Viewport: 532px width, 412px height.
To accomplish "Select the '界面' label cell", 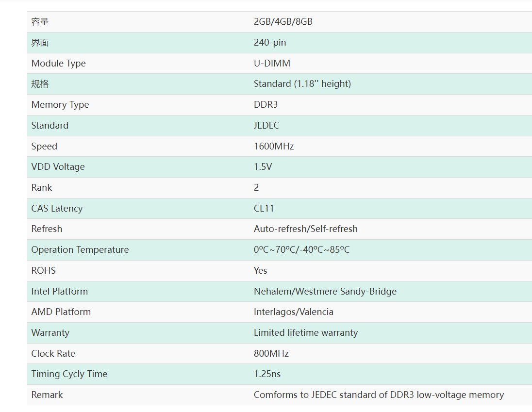I will [x=40, y=43].
